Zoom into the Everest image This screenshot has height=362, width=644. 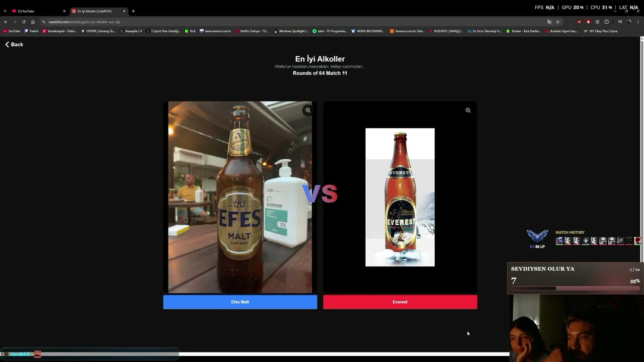tap(468, 110)
